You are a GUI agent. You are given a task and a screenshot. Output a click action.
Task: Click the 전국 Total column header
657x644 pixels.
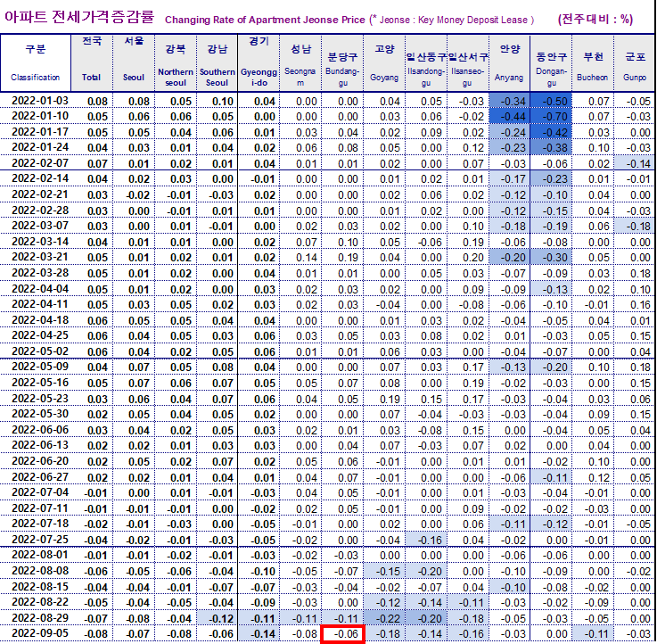point(92,63)
